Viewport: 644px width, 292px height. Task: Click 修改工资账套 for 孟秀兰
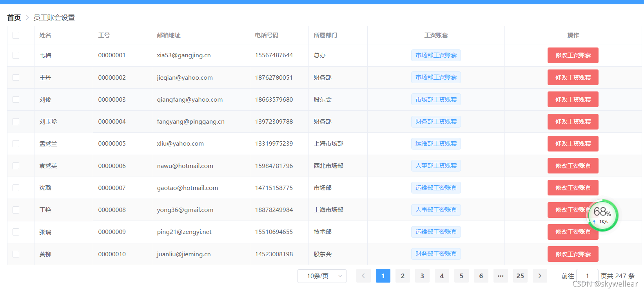tap(573, 144)
